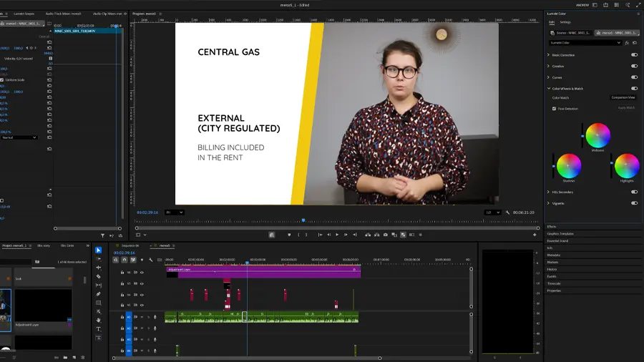644x362 pixels.
Task: Toggle Linked Selection in the timeline header
Action: [x=133, y=260]
